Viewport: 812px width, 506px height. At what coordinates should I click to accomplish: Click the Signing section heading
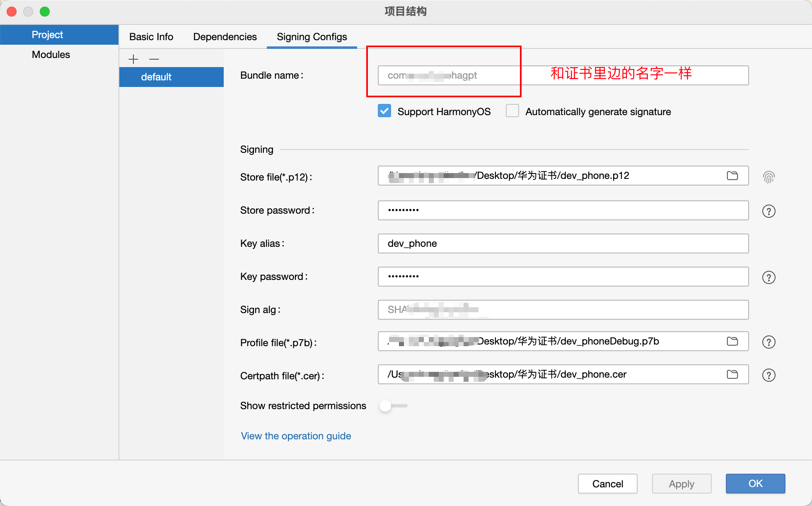[x=257, y=149]
